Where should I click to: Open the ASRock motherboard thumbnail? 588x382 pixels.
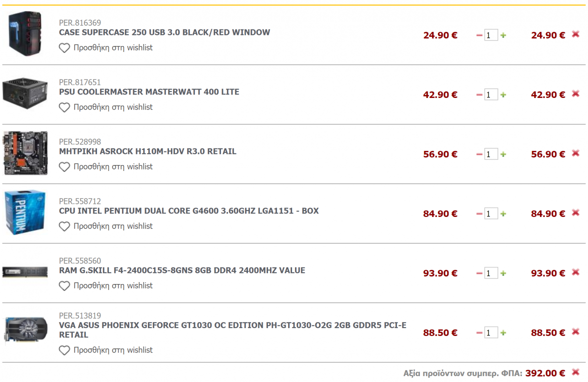(25, 153)
